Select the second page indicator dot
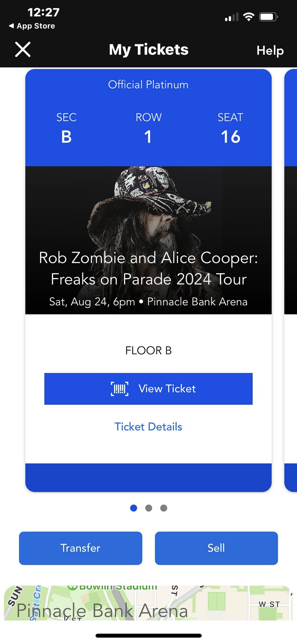This screenshot has width=297, height=644. (x=148, y=508)
